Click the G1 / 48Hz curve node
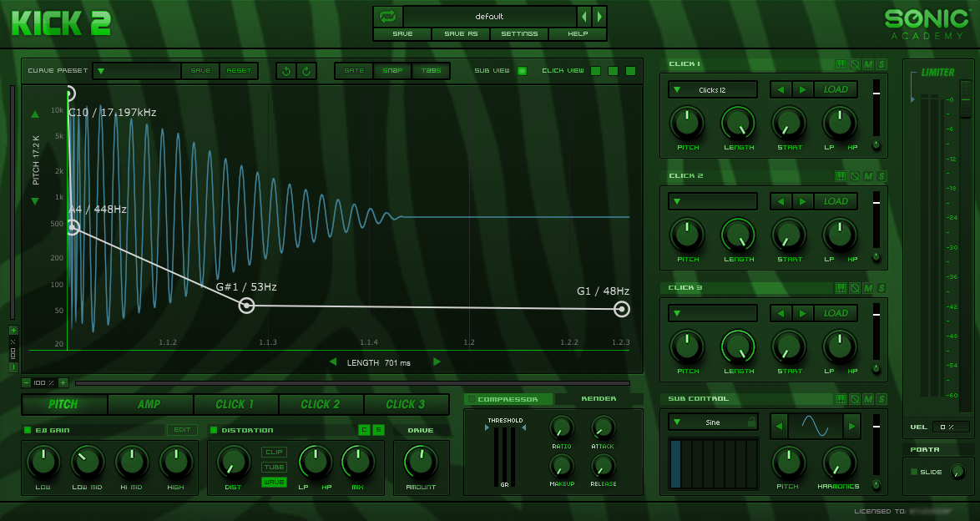This screenshot has height=521, width=980. (x=621, y=309)
